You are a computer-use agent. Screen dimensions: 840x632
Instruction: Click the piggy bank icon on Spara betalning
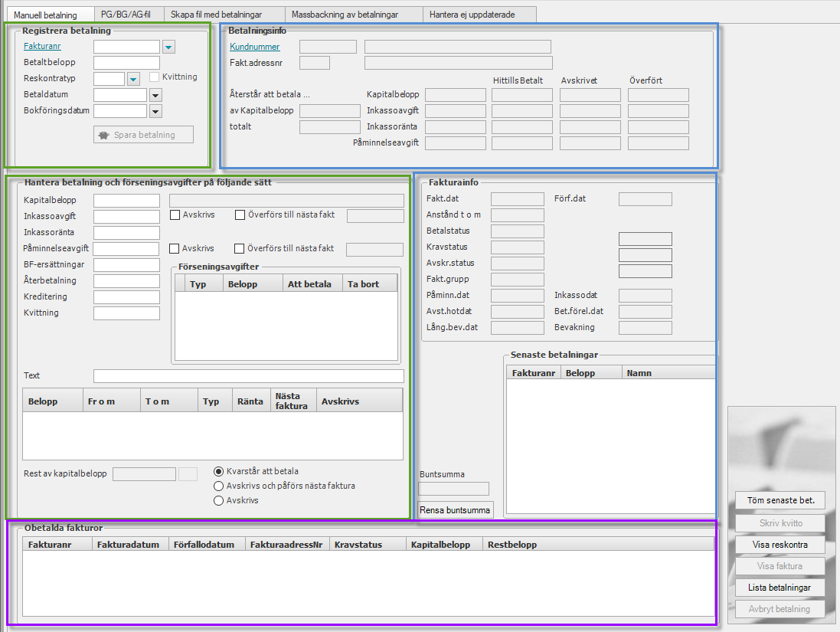(x=104, y=135)
